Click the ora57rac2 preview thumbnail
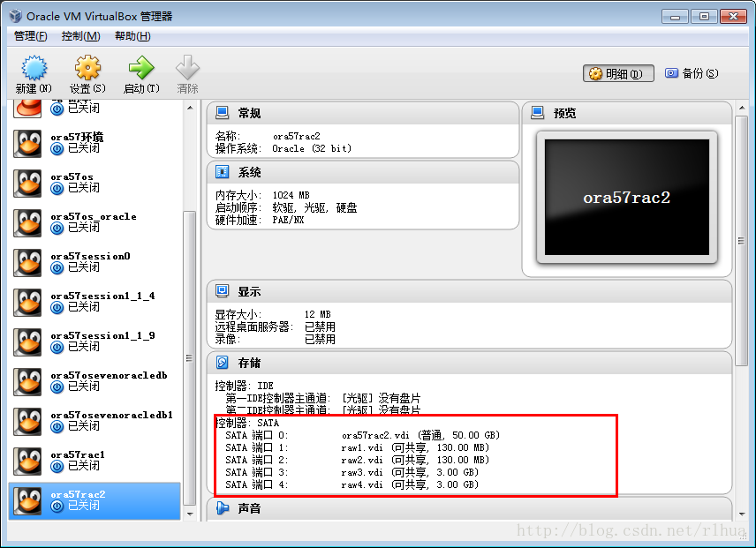The image size is (756, 548). (627, 198)
